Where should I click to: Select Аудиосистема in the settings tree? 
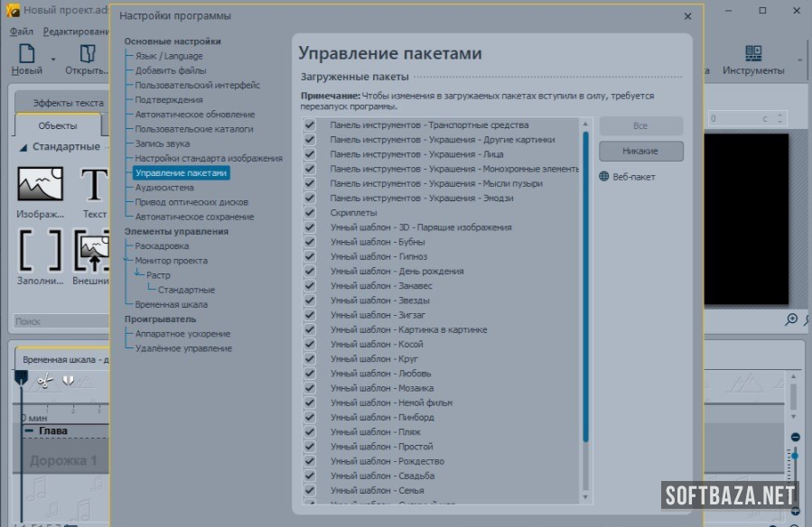164,188
